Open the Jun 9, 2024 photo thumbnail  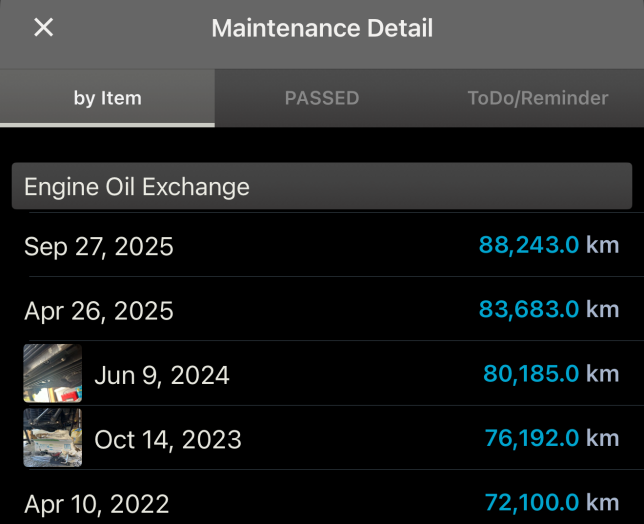(x=52, y=373)
